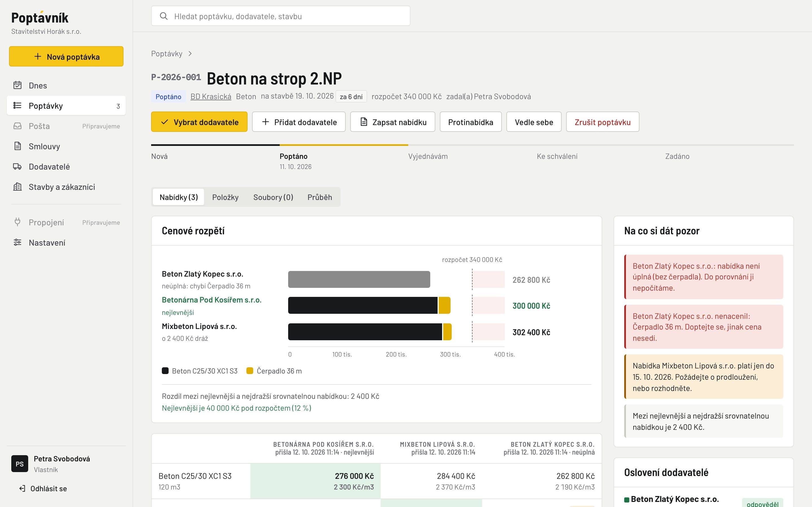Open the Dodavatelé truck icon
Image resolution: width=812 pixels, height=507 pixels.
(17, 166)
